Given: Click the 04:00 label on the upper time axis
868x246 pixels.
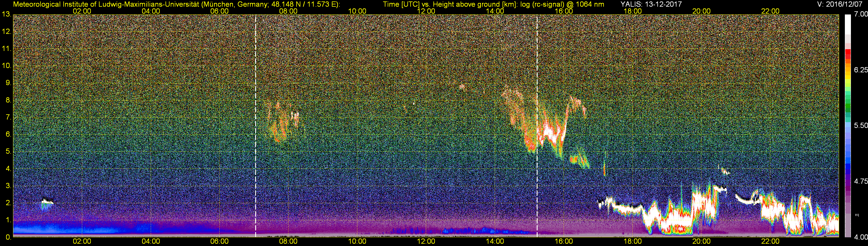Looking at the screenshot, I should point(151,11).
